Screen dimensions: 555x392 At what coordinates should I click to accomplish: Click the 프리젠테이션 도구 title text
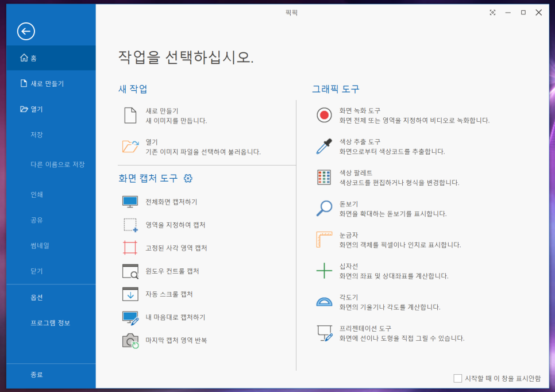[x=365, y=328]
